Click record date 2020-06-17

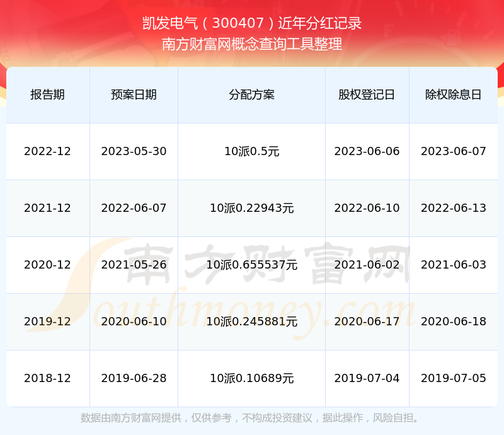click(367, 321)
